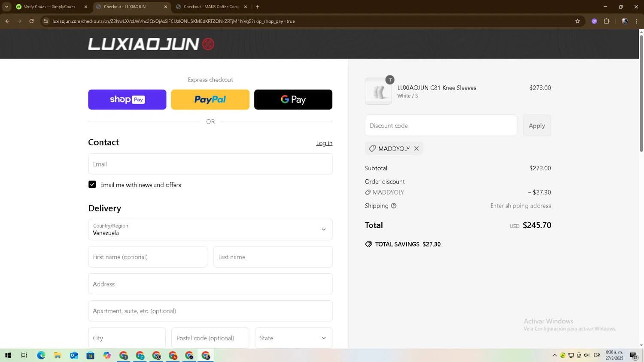This screenshot has height=362, width=644.
Task: Click the Address field
Action: [x=210, y=284]
